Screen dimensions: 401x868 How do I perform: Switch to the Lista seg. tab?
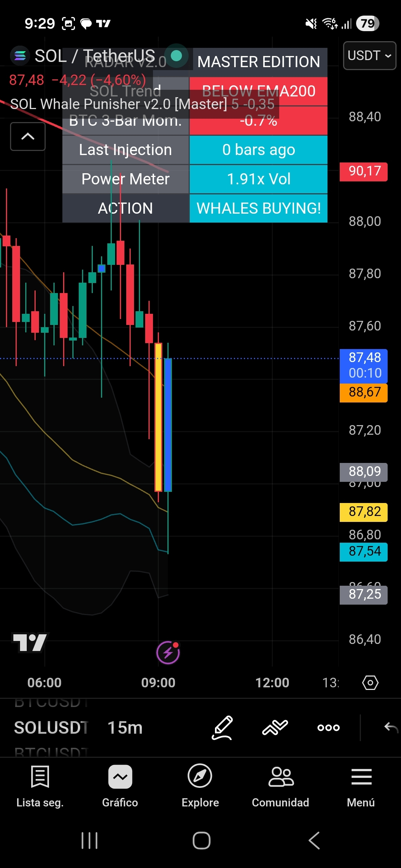coord(40,786)
